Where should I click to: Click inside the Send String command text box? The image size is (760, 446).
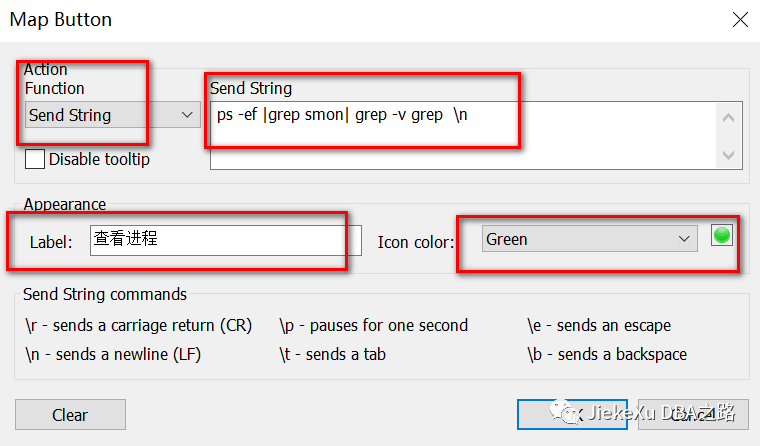(462, 135)
